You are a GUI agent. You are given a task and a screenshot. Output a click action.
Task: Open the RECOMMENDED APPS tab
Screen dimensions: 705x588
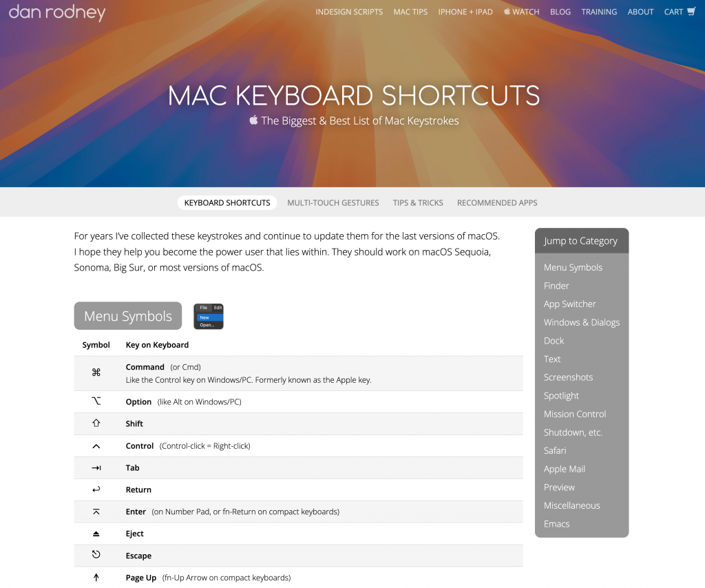497,202
